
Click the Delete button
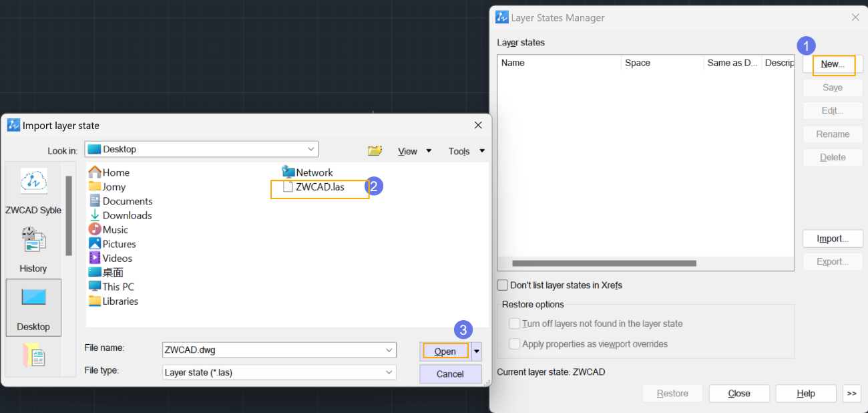pyautogui.click(x=833, y=158)
